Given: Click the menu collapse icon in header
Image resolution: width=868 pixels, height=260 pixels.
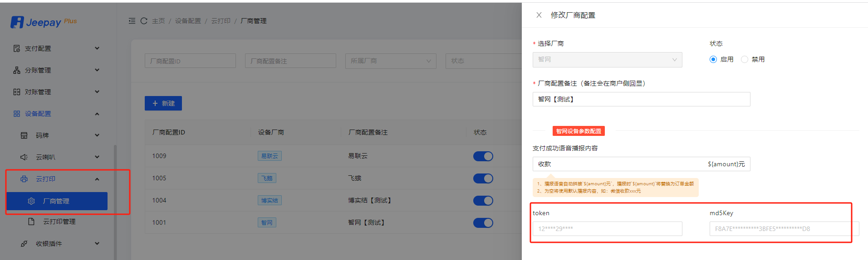Looking at the screenshot, I should 132,21.
